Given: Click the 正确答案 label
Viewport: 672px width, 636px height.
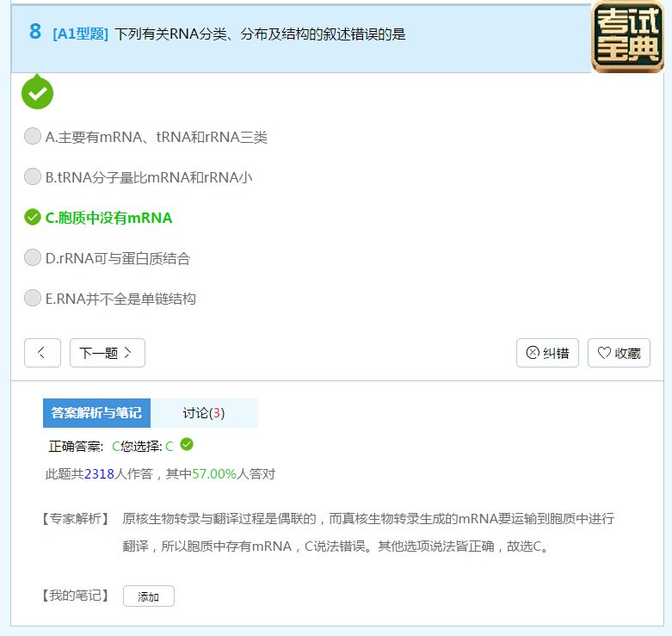Looking at the screenshot, I should tap(76, 446).
